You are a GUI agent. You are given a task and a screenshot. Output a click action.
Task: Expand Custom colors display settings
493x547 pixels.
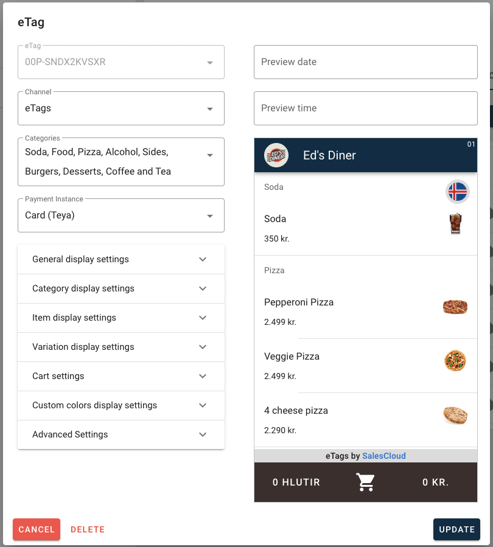[x=121, y=405]
